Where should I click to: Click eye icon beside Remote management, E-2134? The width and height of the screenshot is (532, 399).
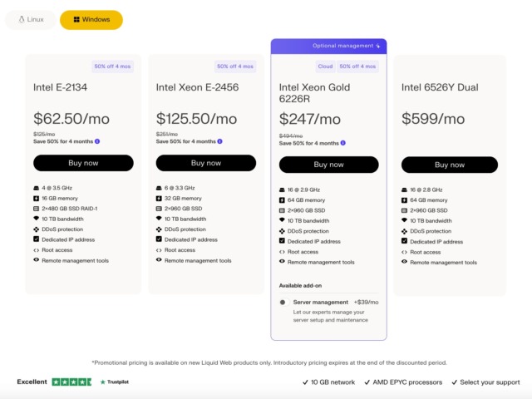tap(37, 260)
